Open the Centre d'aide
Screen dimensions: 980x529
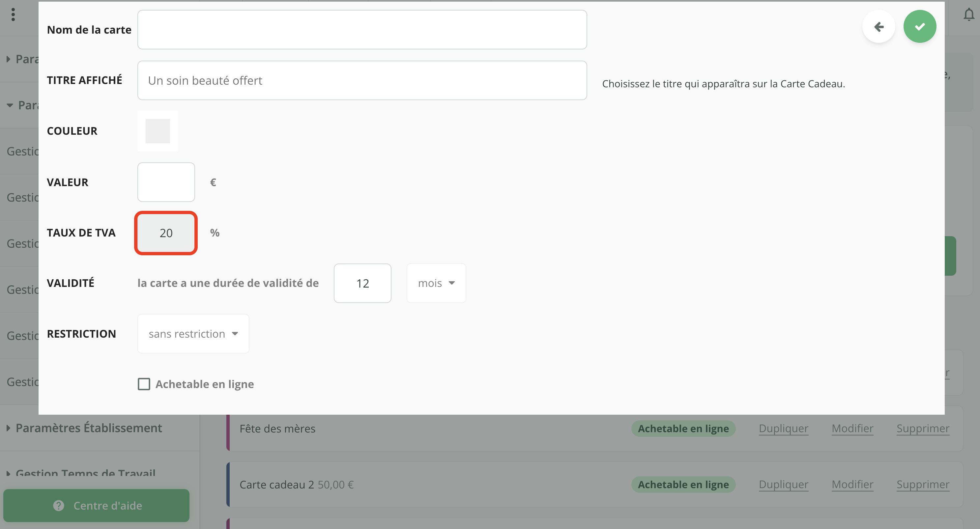coord(97,505)
